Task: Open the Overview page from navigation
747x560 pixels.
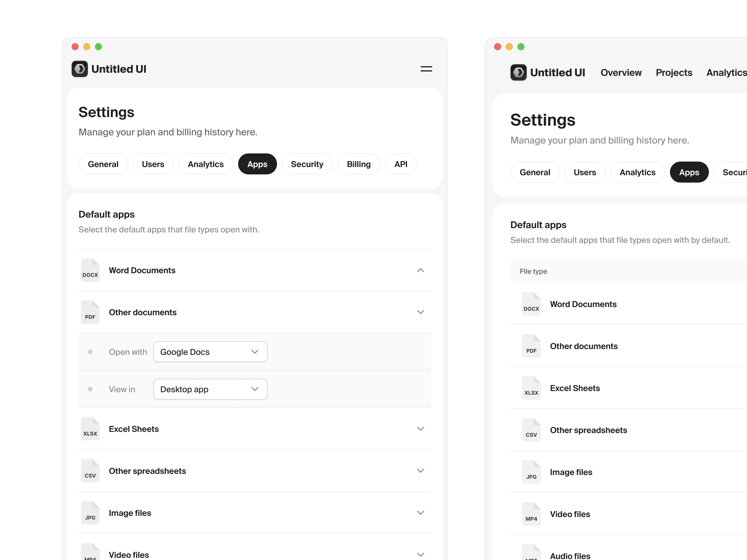Action: [x=621, y=72]
